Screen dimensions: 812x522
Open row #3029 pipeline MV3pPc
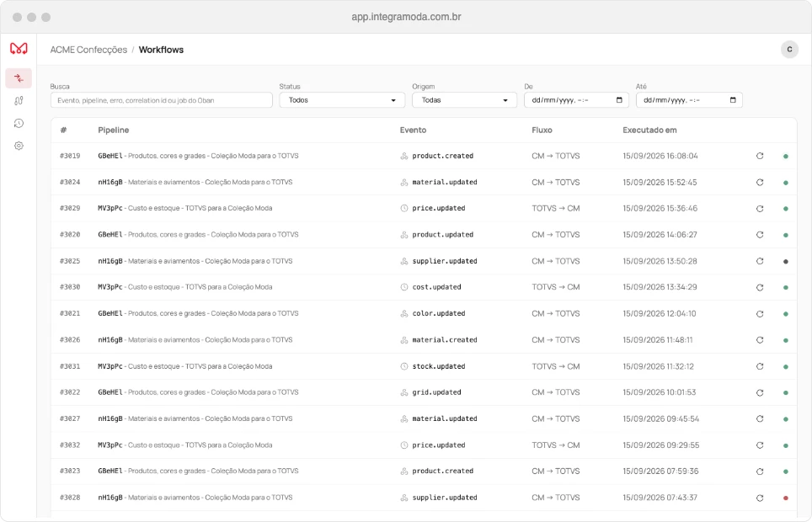[x=184, y=208]
